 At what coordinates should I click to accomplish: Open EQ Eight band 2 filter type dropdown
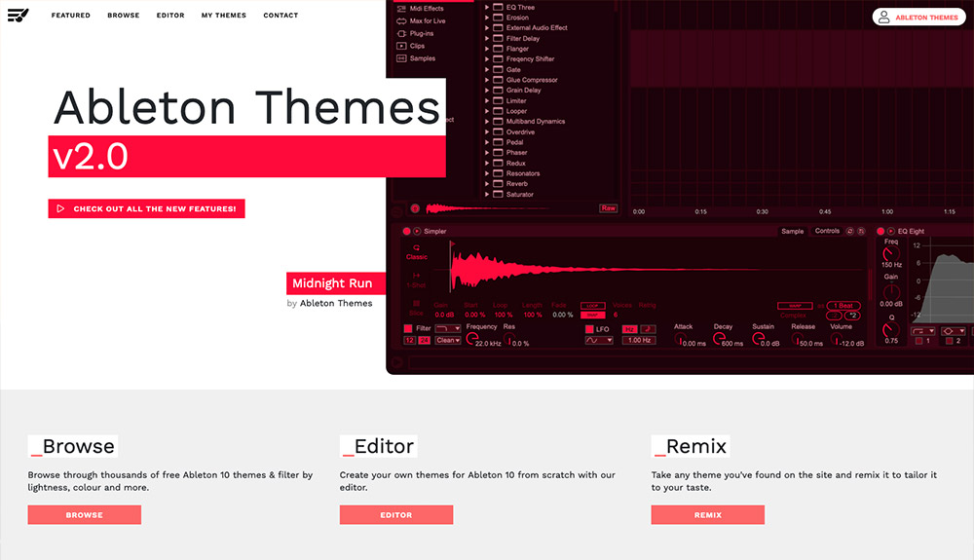953,331
